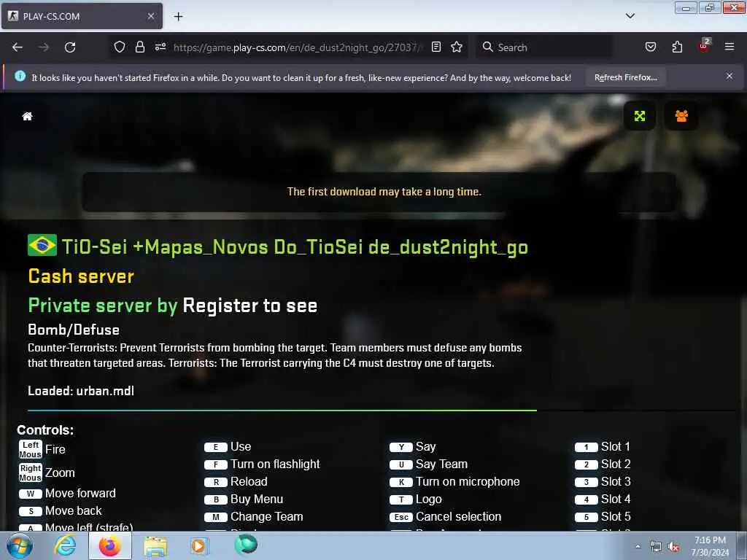Click the E key for Use

coord(216,447)
